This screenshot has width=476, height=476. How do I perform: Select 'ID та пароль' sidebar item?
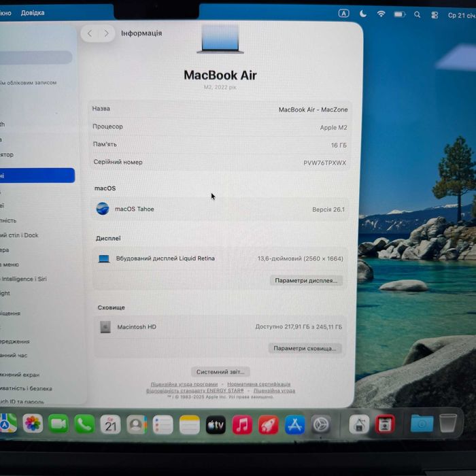[22, 402]
